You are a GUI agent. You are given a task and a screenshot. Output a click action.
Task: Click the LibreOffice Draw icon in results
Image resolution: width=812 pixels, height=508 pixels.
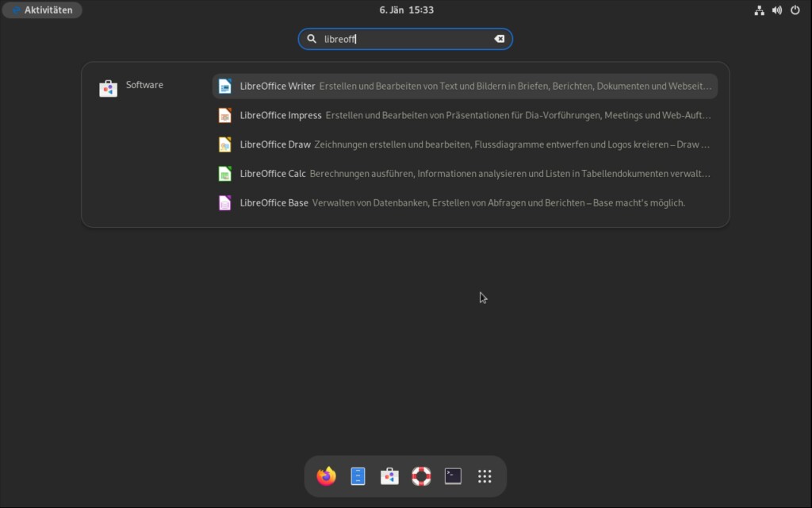coord(224,144)
